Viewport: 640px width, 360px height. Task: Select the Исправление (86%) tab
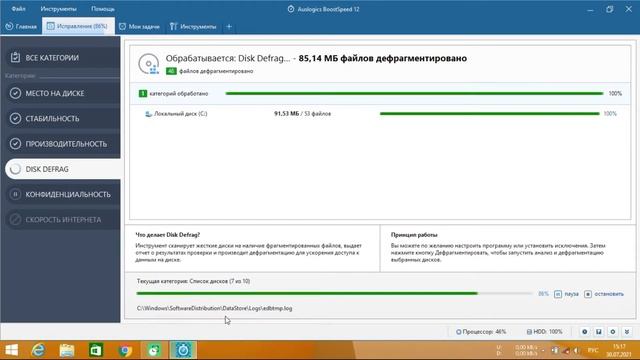78,27
